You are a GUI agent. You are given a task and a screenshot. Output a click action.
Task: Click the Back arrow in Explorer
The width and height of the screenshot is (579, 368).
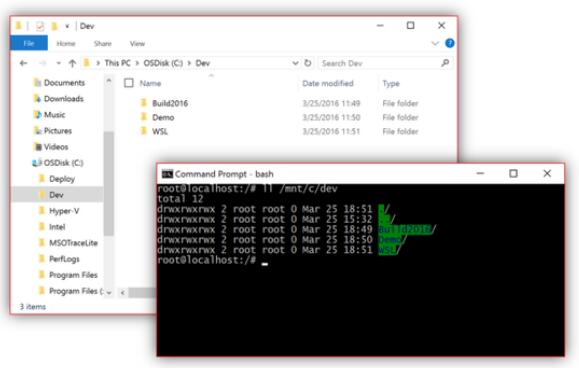[24, 63]
